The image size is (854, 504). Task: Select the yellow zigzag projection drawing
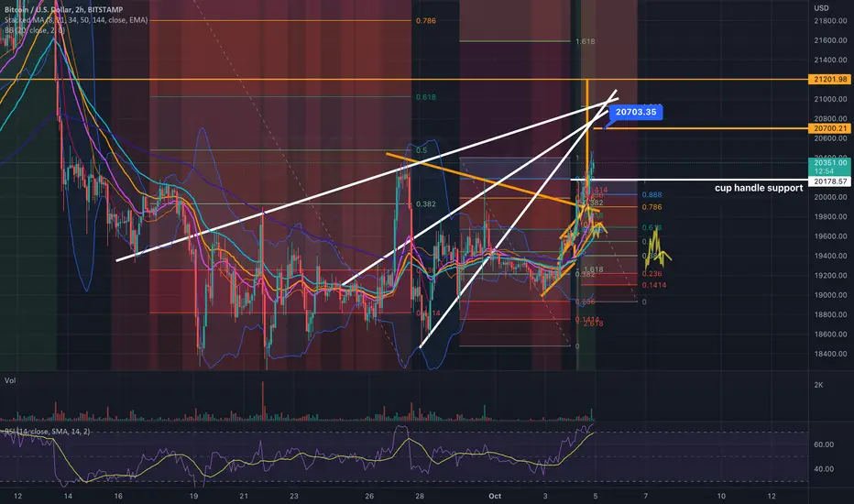point(658,249)
